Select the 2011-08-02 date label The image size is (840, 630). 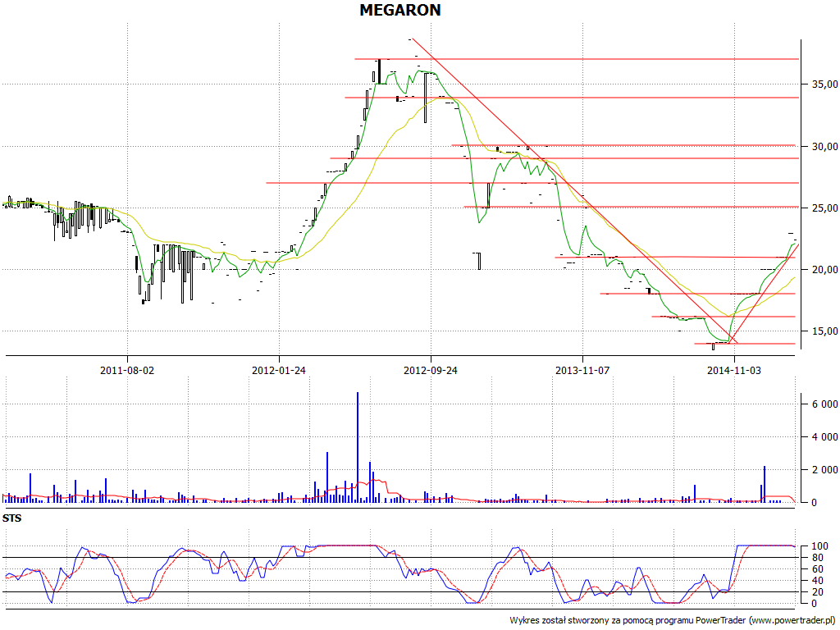click(127, 370)
